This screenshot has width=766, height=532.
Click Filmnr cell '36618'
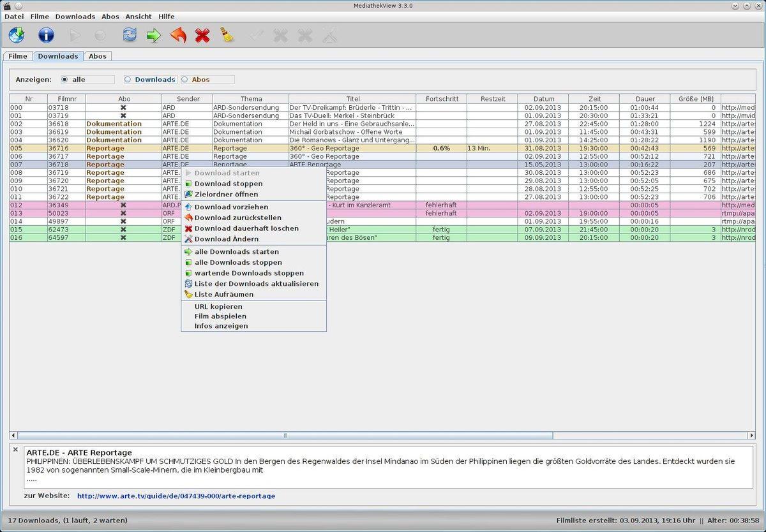pyautogui.click(x=66, y=124)
